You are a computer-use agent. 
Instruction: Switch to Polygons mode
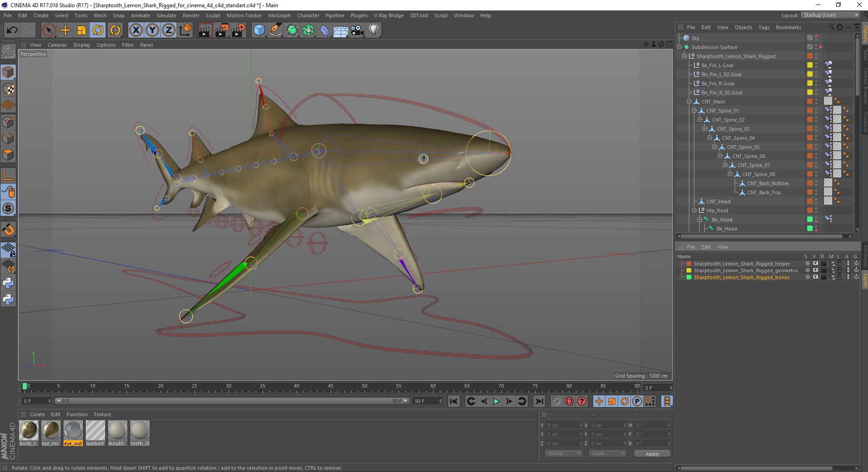point(8,155)
